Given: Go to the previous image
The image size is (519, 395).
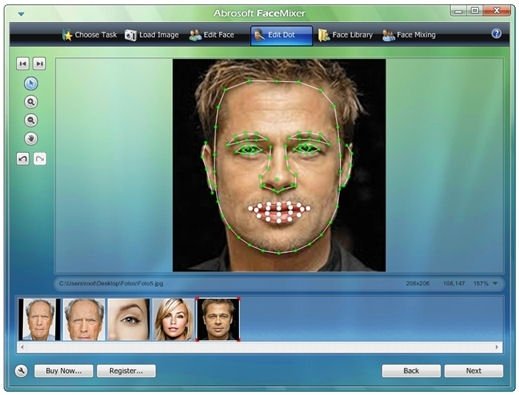Looking at the screenshot, I should coord(23,64).
